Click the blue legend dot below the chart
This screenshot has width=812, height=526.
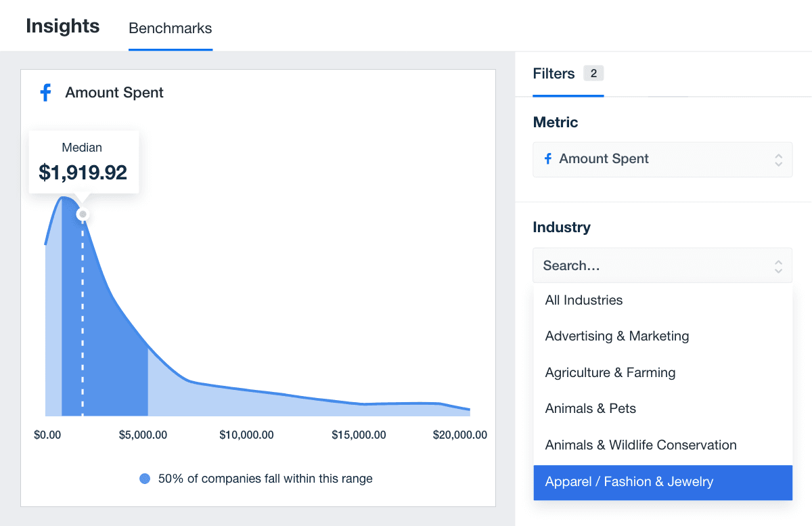point(144,479)
